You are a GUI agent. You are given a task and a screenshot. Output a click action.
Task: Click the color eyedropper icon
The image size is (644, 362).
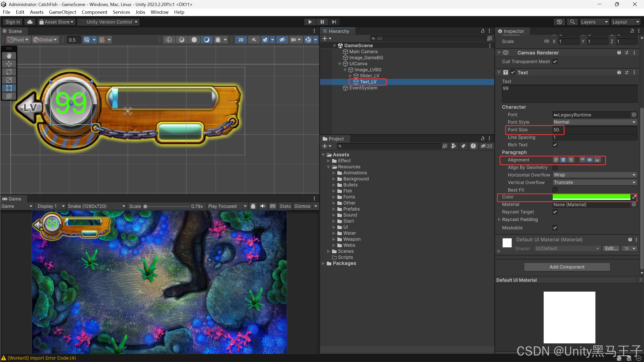[x=634, y=197]
